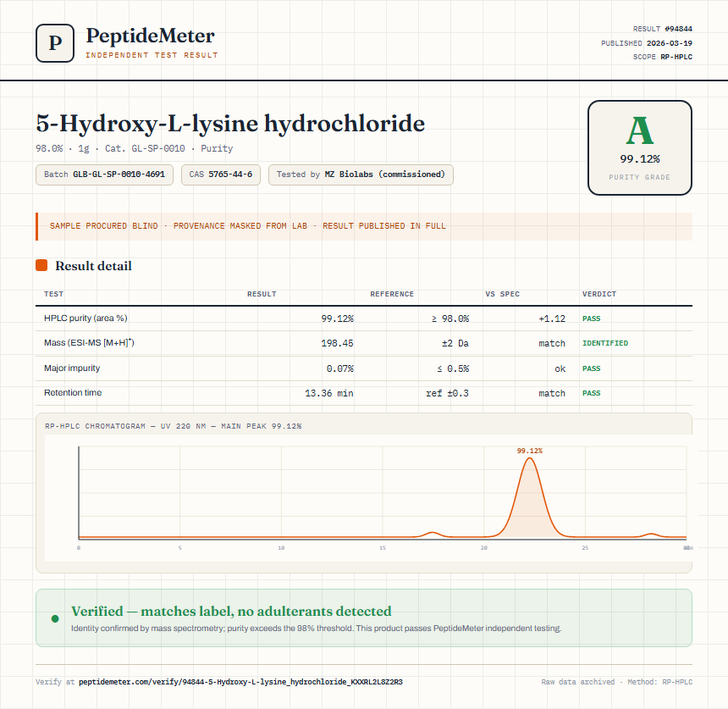
Task: Click the SCOPE RP-HPLC text
Action: 663,57
